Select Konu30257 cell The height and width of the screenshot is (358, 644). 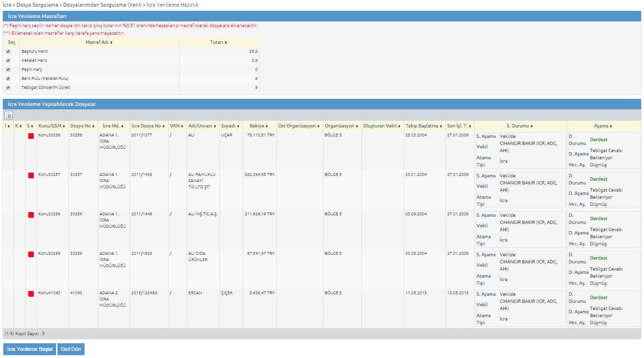click(49, 174)
